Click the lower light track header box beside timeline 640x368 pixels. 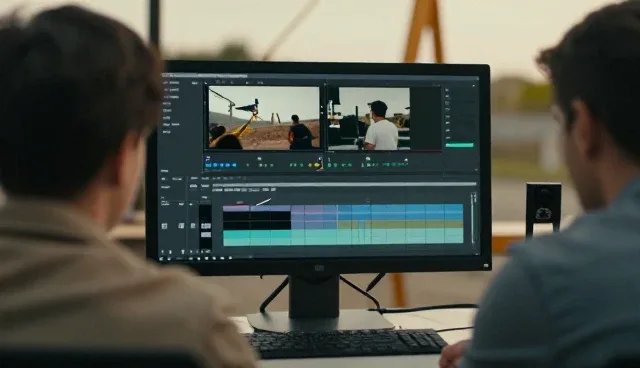click(x=206, y=235)
